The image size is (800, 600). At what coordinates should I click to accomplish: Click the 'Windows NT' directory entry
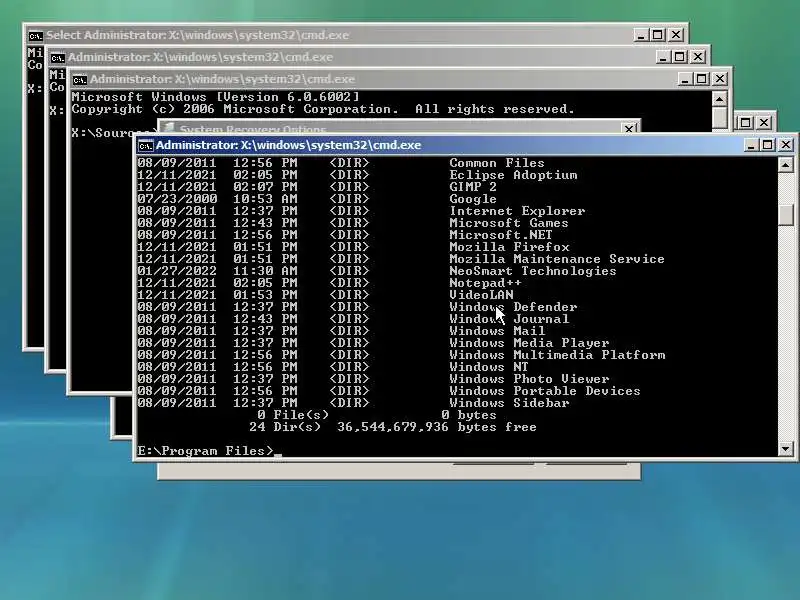tap(489, 367)
